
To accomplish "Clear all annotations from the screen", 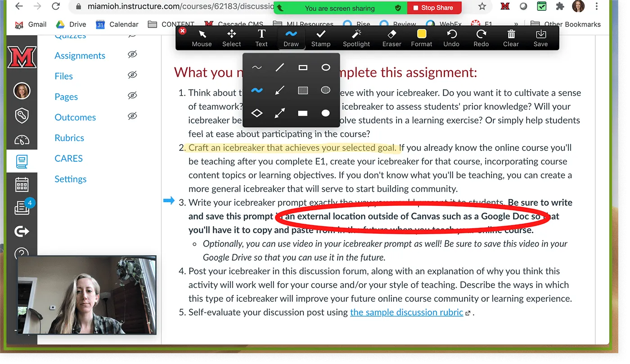I will pos(511,38).
